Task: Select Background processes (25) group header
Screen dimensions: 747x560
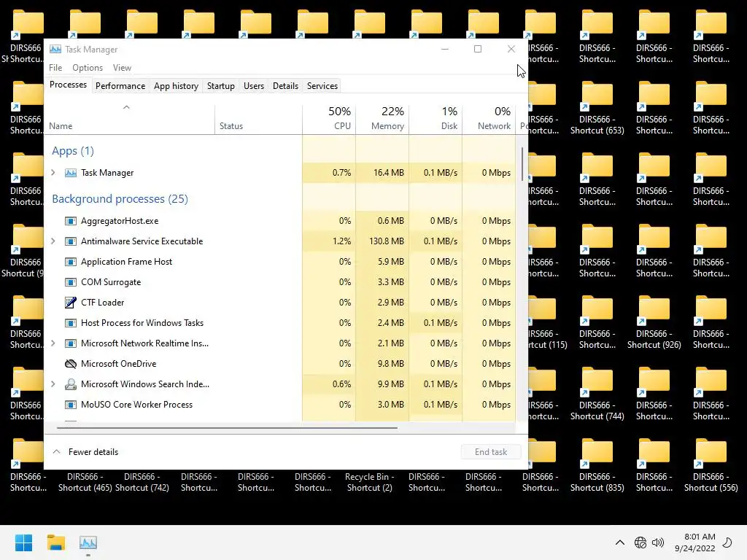Action: pyautogui.click(x=120, y=199)
